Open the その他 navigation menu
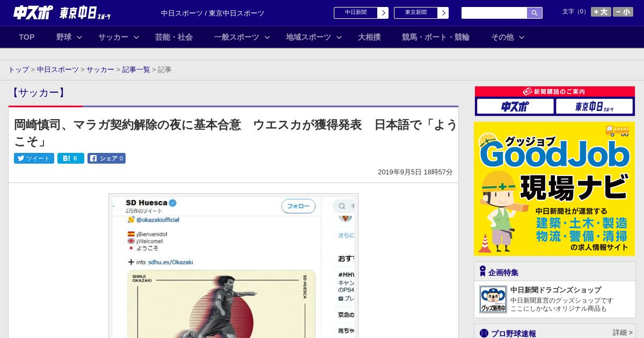The width and height of the screenshot is (644, 338). point(502,37)
